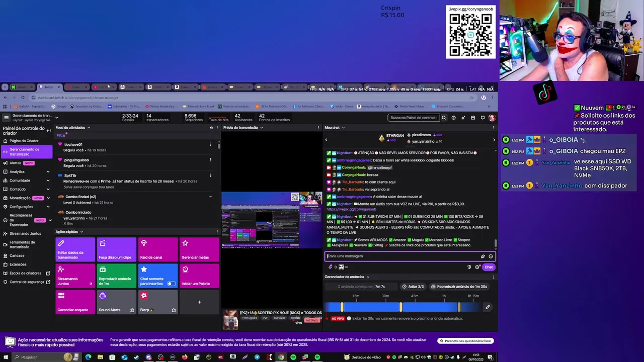Open Caridade in the sidebar
Screen dimensions: 644x362
click(17, 255)
